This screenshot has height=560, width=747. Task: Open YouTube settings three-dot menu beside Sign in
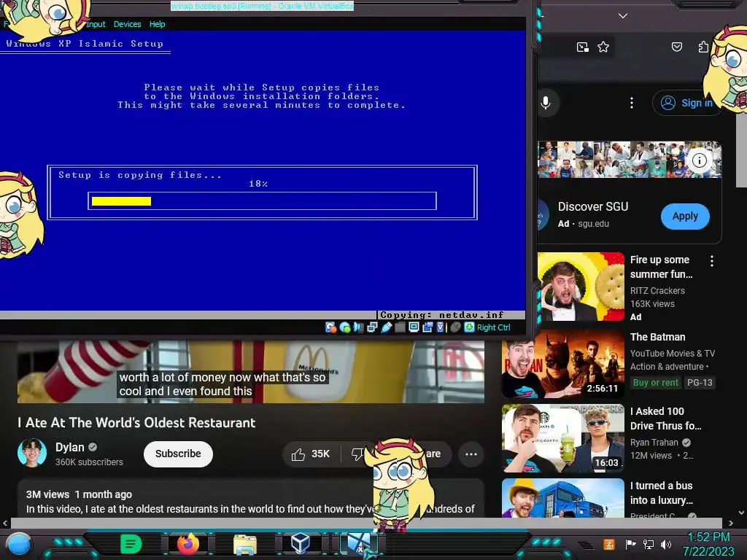point(632,103)
